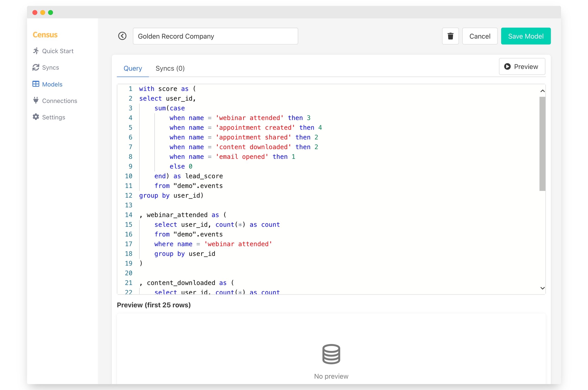Click where name = on line 17
Screen dimensions: 588x390
pyautogui.click(x=177, y=244)
